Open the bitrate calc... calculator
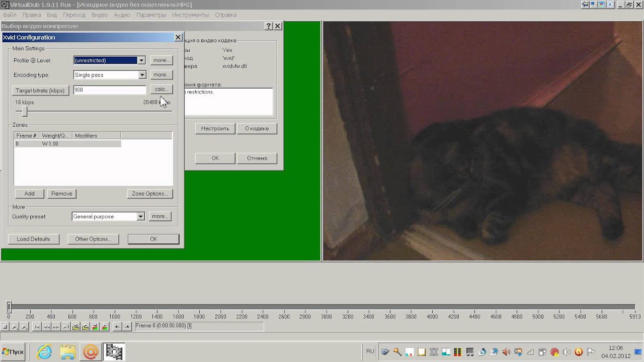644x362 pixels. [161, 89]
